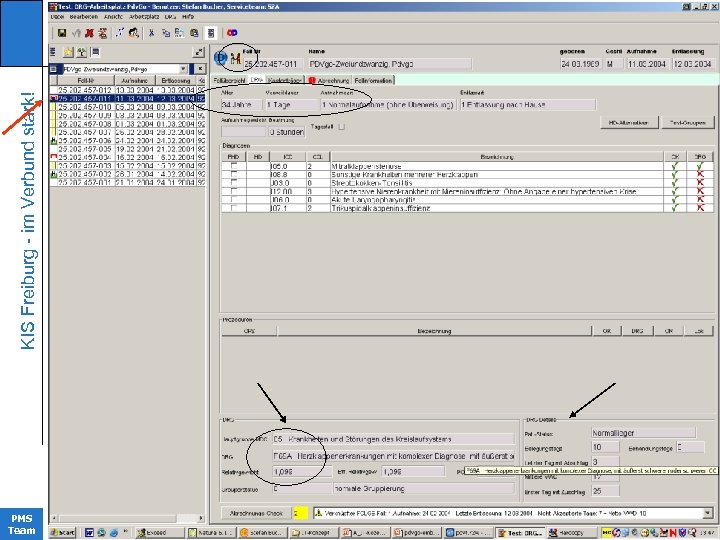Image resolution: width=720 pixels, height=540 pixels.
Task: Toggle PHD checkbox for diagnosis I08.8
Action: [x=234, y=174]
